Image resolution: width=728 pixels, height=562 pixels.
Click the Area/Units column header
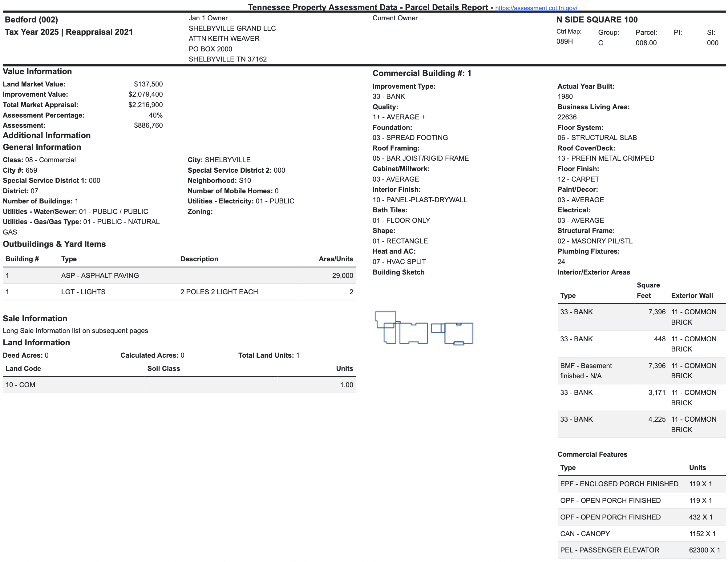click(335, 259)
